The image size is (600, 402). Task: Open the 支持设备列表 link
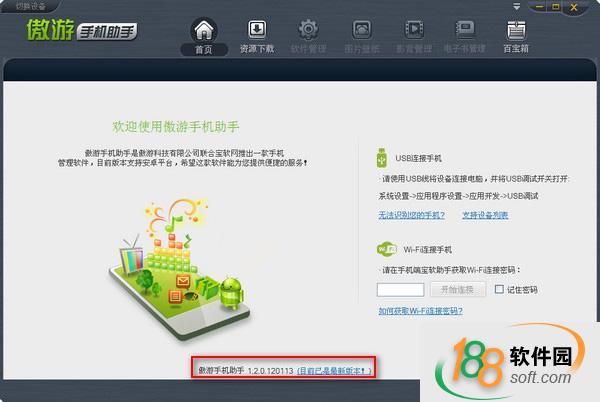click(485, 215)
